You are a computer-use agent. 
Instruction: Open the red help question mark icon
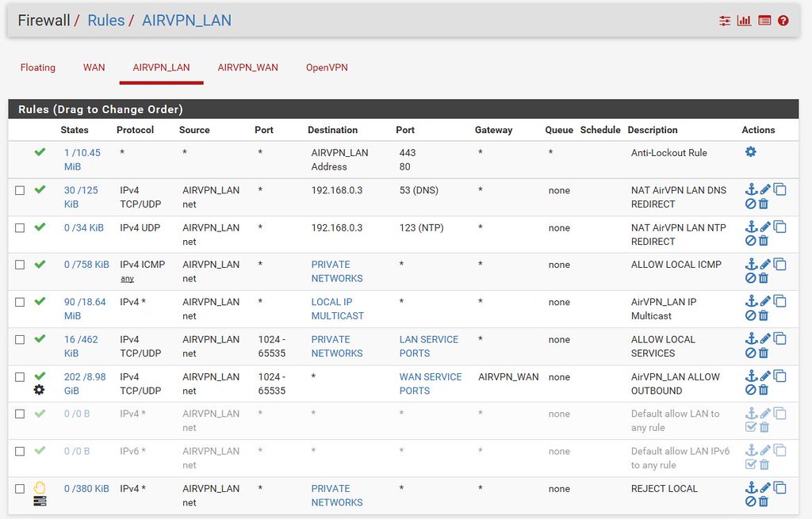783,21
